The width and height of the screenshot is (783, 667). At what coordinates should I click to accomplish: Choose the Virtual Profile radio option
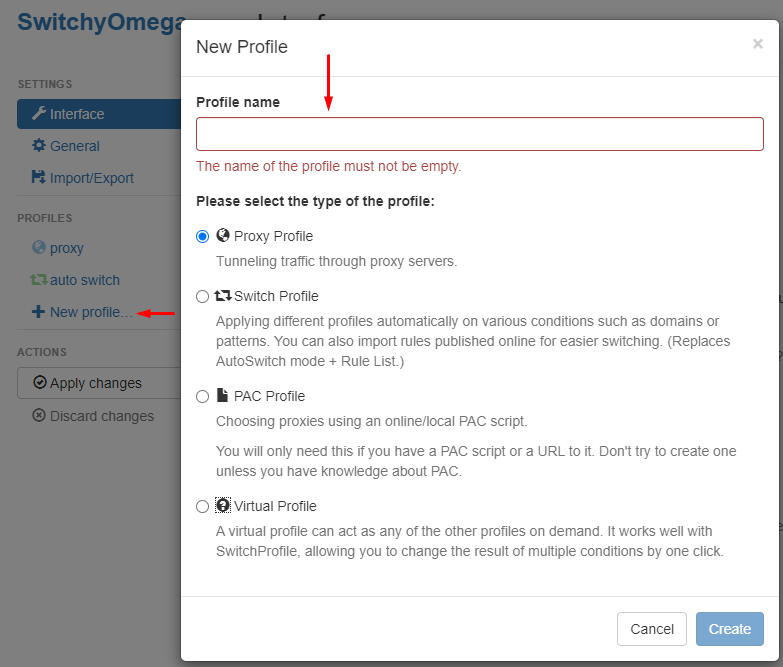tap(202, 507)
